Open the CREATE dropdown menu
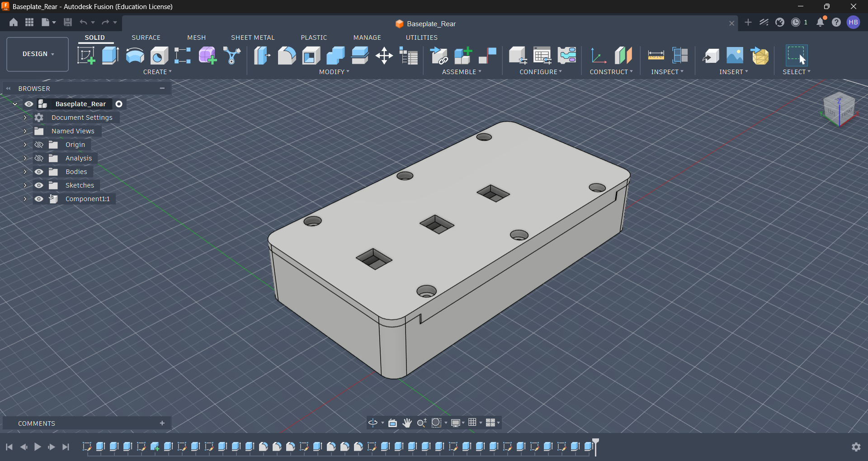 pyautogui.click(x=157, y=72)
